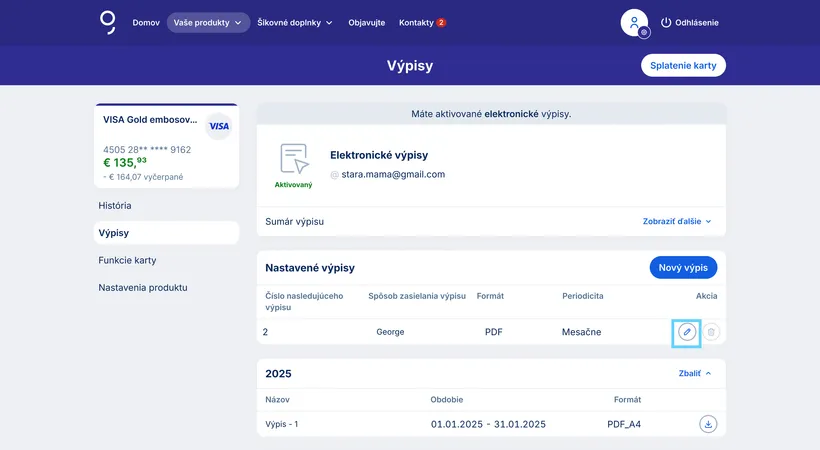Open Nastavenia produktu in the sidebar
The height and width of the screenshot is (450, 820).
(143, 287)
